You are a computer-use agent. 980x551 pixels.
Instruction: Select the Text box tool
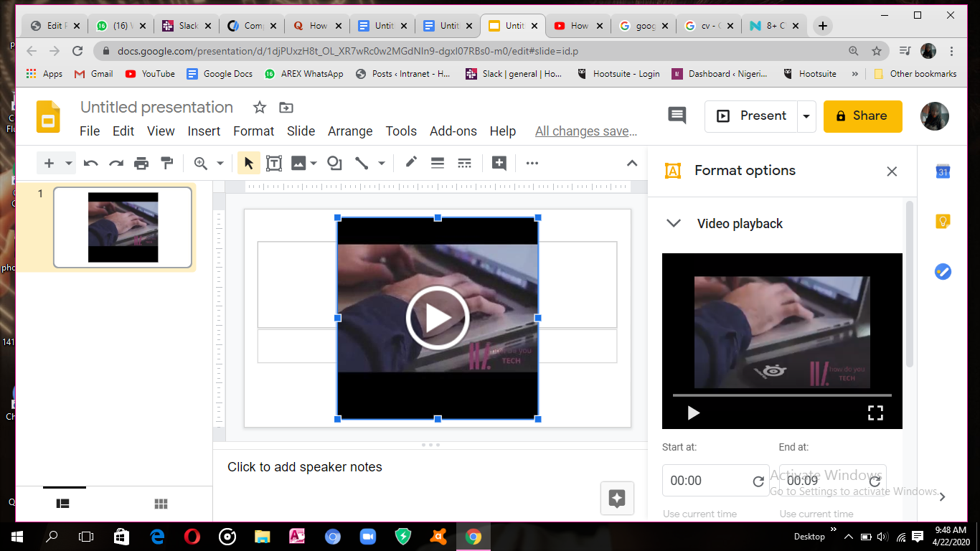click(x=274, y=164)
